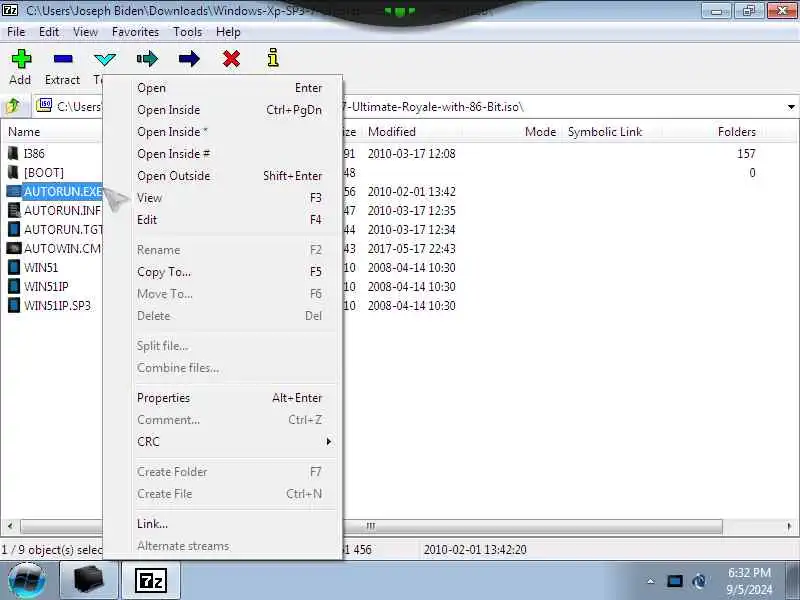
Task: Select the [BOOT] folder icon
Action: tap(14, 172)
